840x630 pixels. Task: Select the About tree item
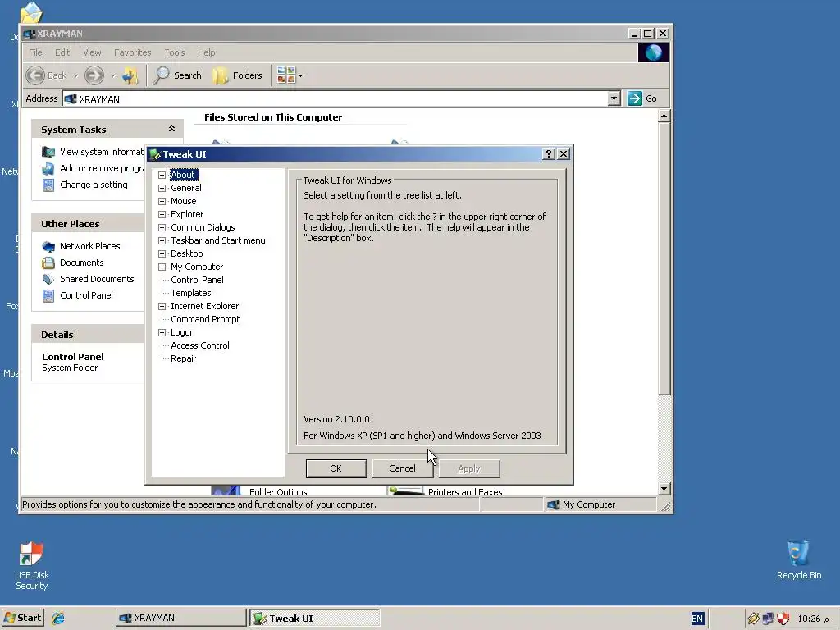coord(183,175)
